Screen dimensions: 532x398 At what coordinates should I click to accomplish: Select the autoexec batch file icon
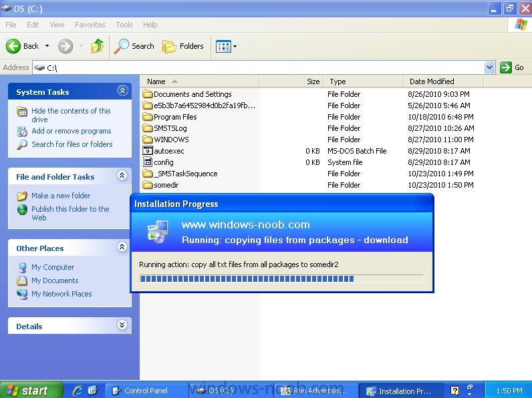(x=148, y=151)
